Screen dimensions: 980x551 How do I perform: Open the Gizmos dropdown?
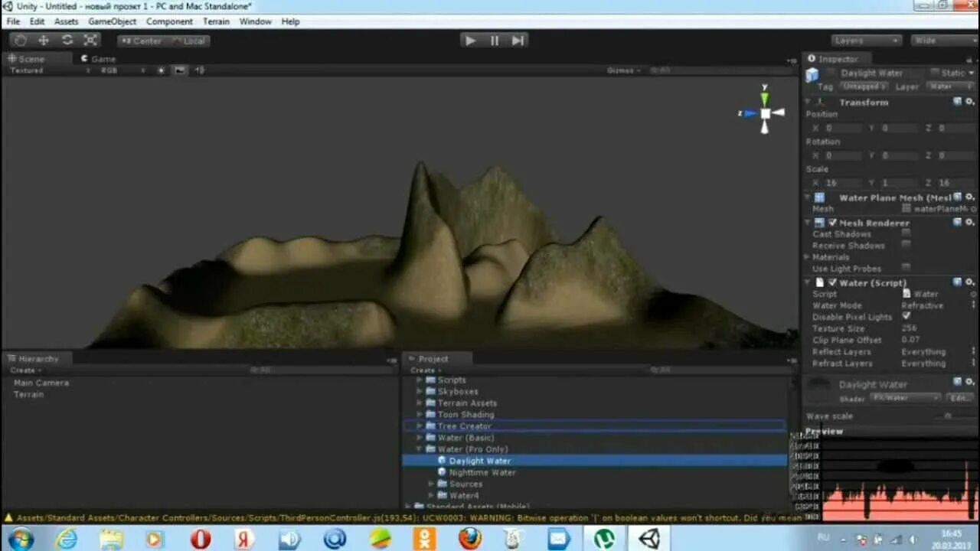click(x=624, y=70)
